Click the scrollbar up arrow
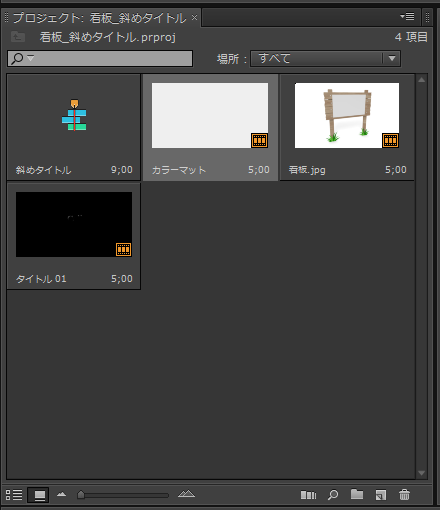440x510 pixels. (422, 80)
